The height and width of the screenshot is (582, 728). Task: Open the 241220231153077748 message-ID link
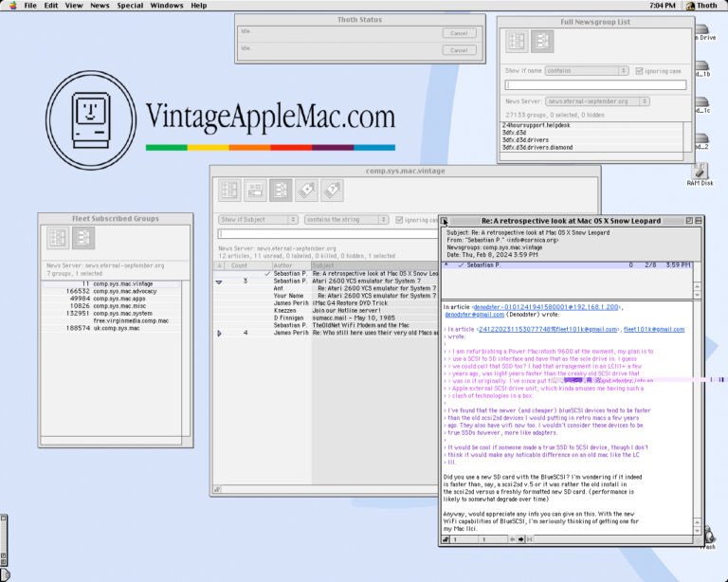point(548,330)
